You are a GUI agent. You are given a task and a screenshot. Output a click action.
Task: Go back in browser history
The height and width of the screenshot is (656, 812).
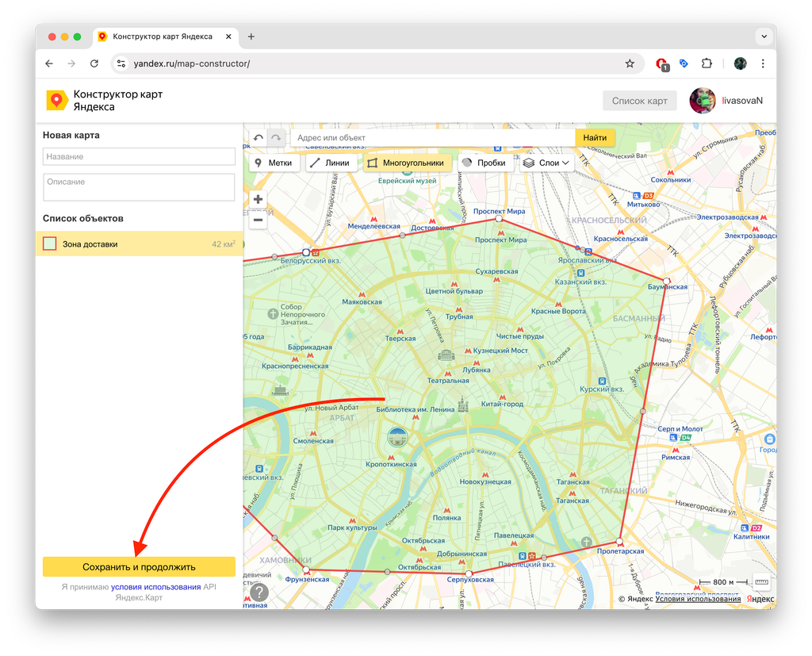49,63
